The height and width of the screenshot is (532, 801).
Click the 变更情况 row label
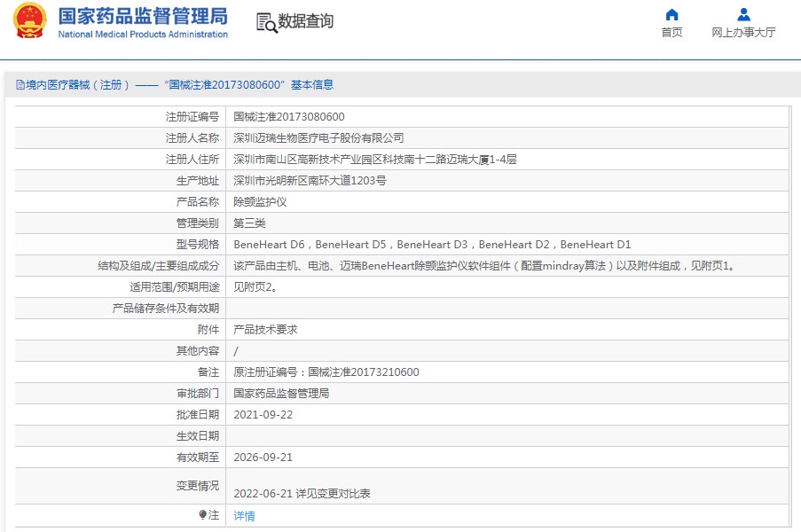coord(198,486)
